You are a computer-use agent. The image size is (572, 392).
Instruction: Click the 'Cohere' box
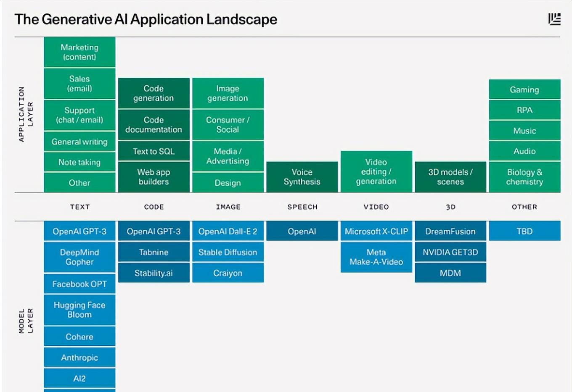pyautogui.click(x=79, y=337)
